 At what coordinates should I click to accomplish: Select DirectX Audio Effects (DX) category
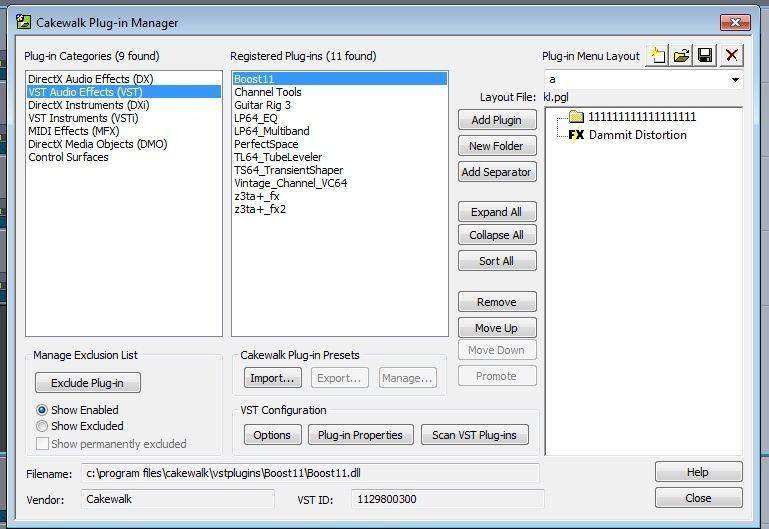(x=124, y=79)
